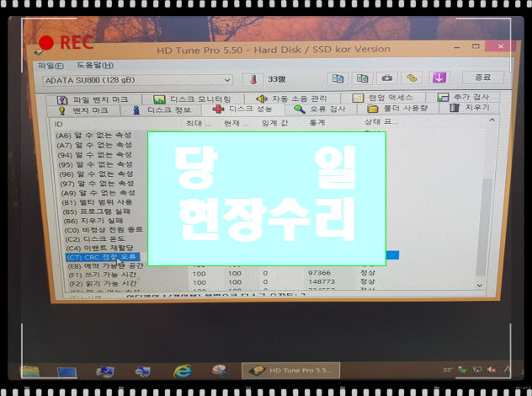This screenshot has width=532, height=396.
Task: Switch to the 벤치 마크 tab
Action: pyautogui.click(x=83, y=110)
